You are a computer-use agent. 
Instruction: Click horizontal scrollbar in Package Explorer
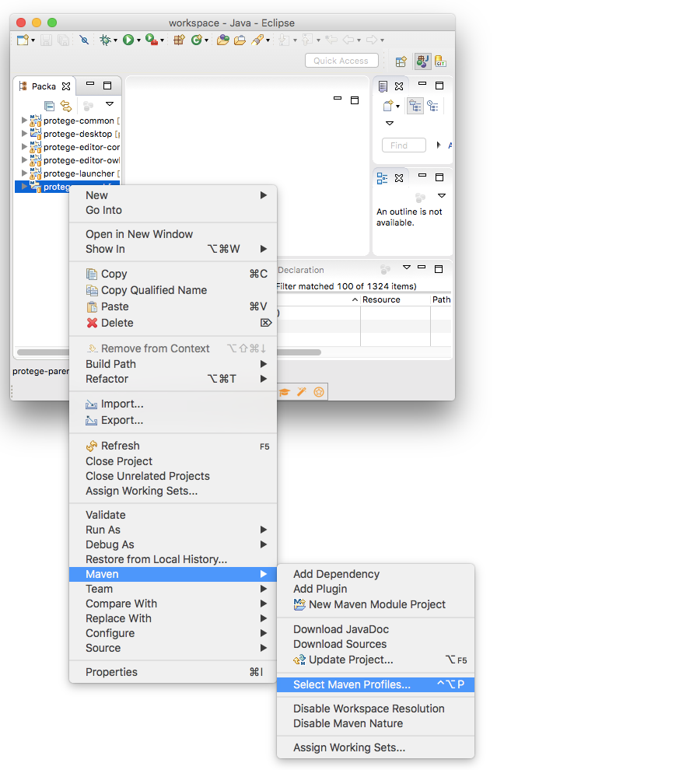[44, 352]
